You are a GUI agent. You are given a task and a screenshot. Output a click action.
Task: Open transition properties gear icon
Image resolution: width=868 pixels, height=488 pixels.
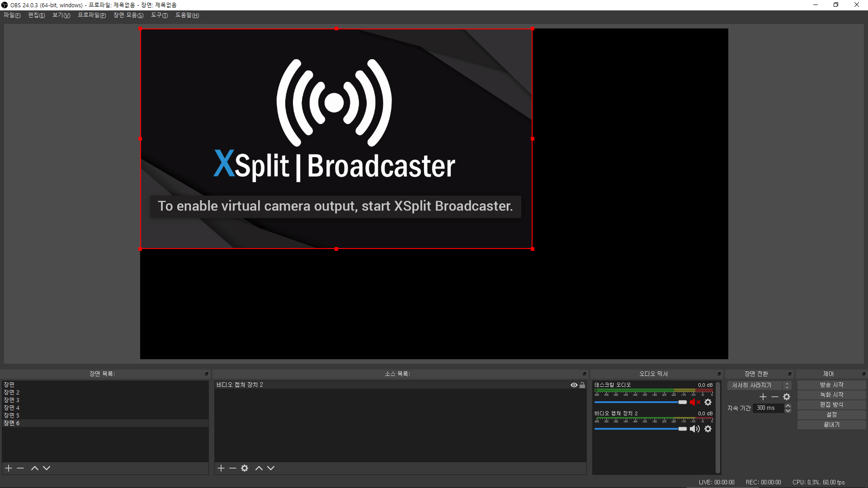787,397
